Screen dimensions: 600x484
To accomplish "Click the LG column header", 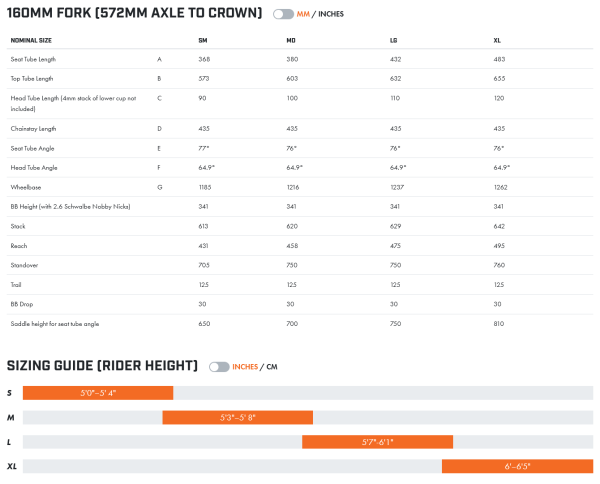I will tap(394, 41).
